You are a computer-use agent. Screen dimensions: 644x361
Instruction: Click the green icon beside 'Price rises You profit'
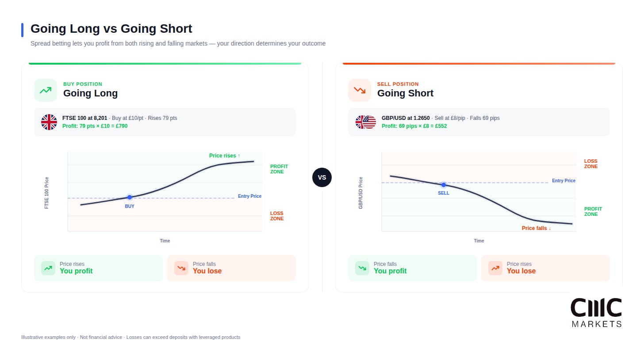pyautogui.click(x=48, y=268)
